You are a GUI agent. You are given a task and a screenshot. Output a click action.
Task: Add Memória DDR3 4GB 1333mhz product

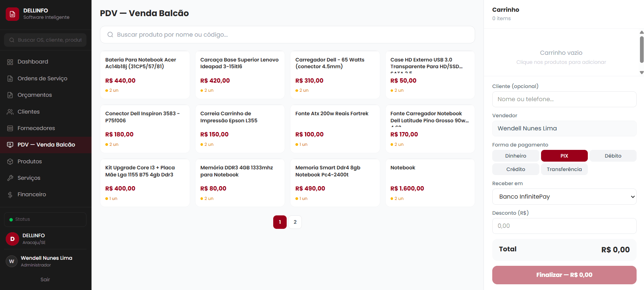(x=240, y=183)
